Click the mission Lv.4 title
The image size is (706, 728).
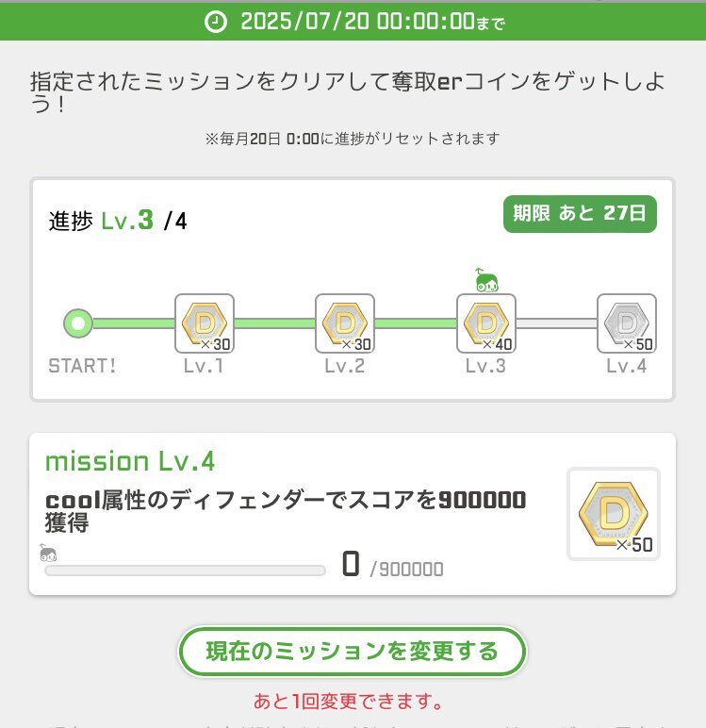130,461
